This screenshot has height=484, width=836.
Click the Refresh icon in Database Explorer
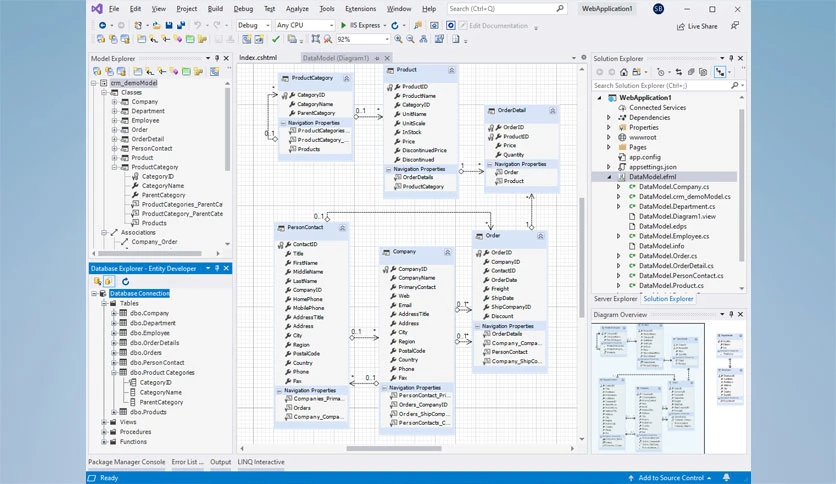125,281
